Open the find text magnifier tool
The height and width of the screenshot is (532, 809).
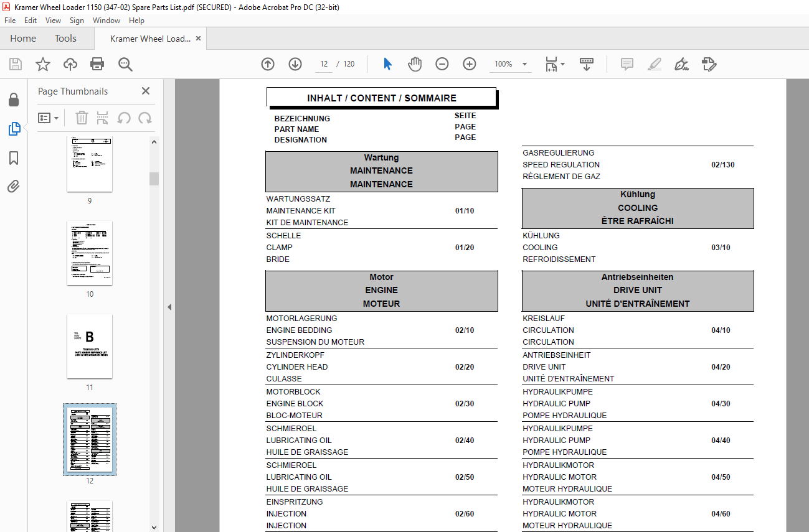click(125, 64)
